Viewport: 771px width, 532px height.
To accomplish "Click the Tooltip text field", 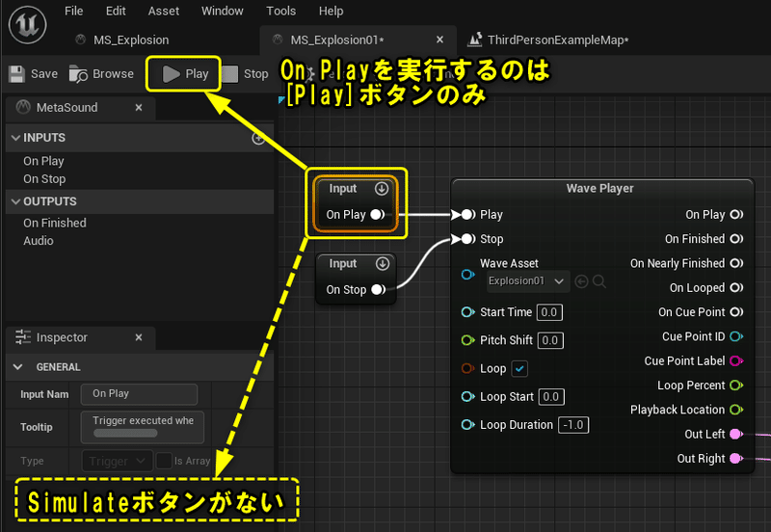I will pyautogui.click(x=142, y=427).
